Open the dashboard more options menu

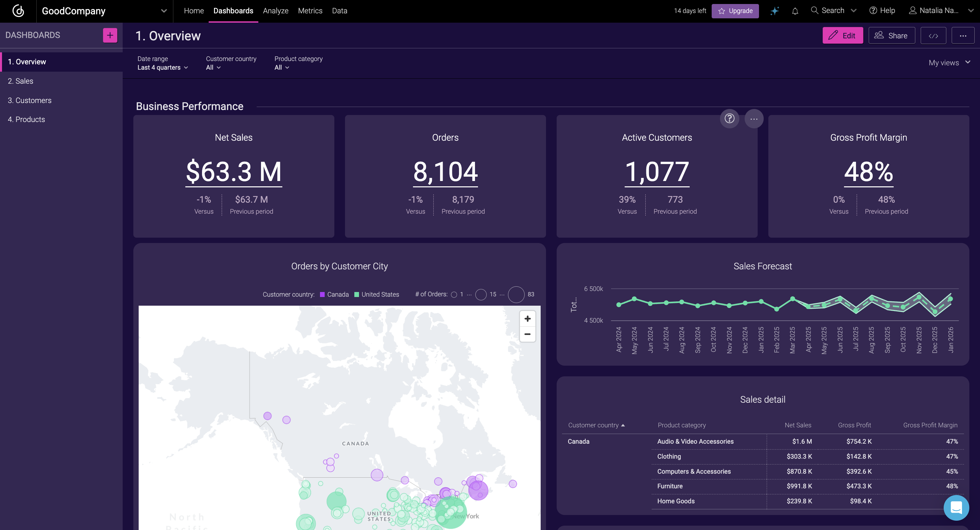pyautogui.click(x=963, y=35)
